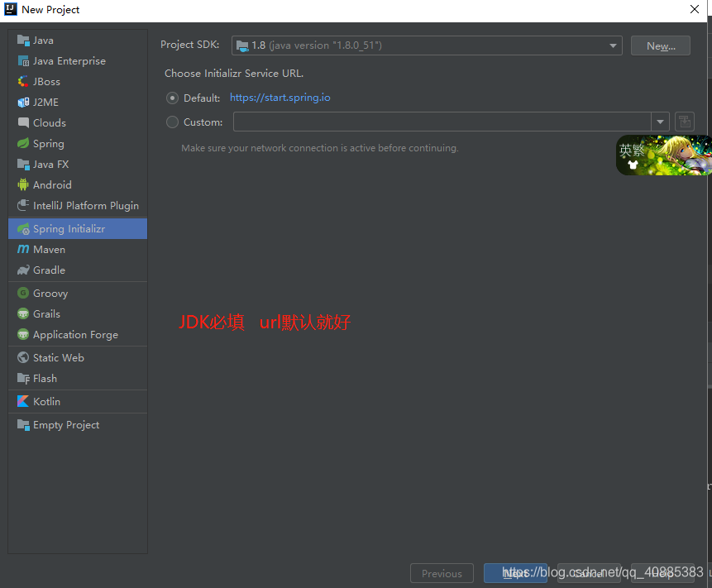Open the https://start.spring.io link

[280, 98]
